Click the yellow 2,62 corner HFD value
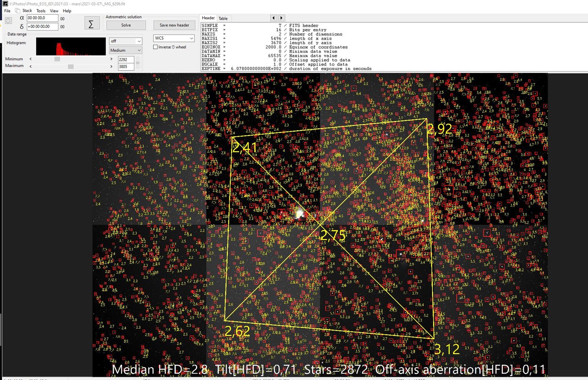 (x=237, y=331)
